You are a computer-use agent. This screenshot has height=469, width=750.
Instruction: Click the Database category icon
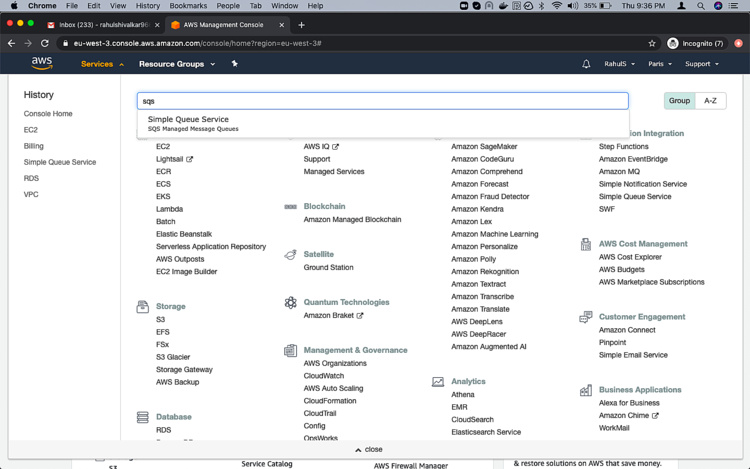[x=143, y=417]
